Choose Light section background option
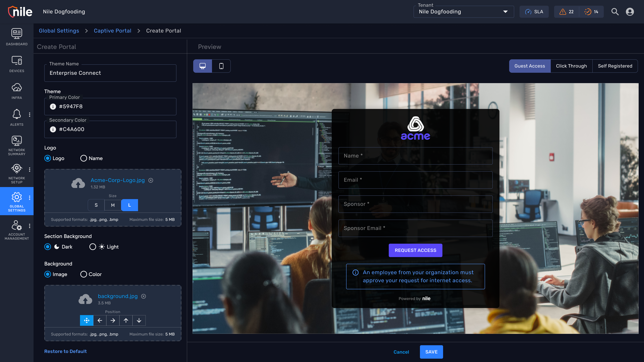 [x=93, y=247]
